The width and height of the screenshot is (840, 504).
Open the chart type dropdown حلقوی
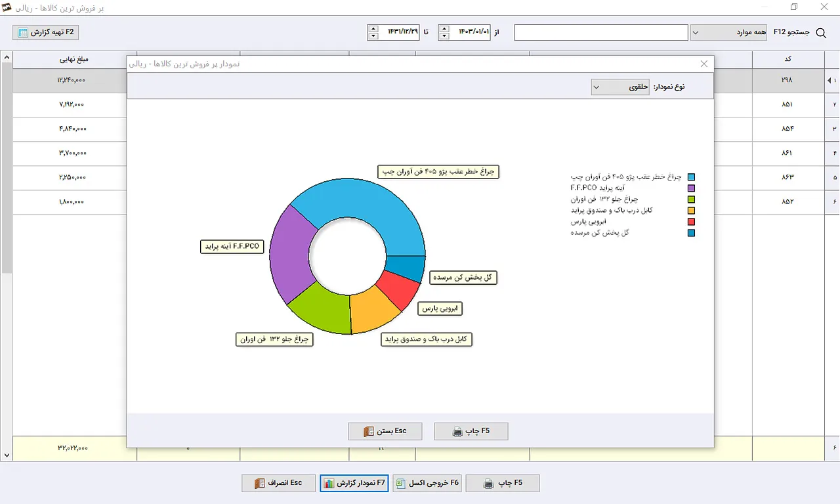[621, 87]
